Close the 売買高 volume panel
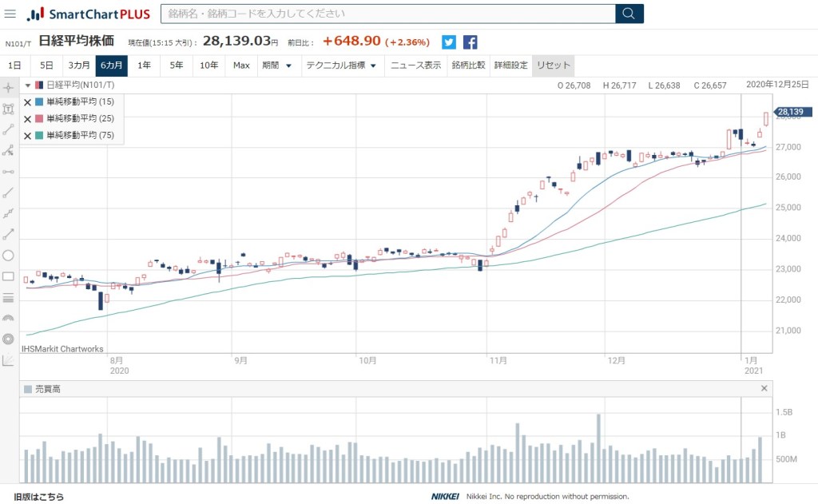The width and height of the screenshot is (818, 504). pyautogui.click(x=764, y=389)
